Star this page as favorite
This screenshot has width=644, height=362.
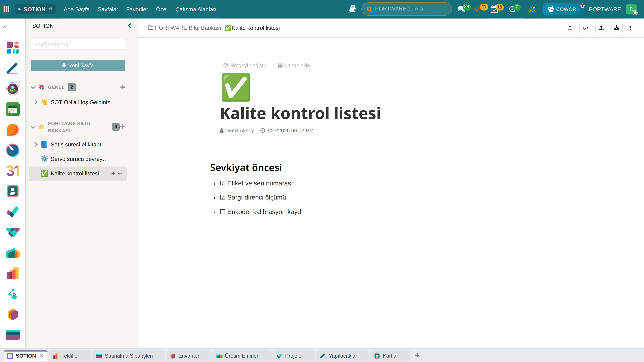(570, 28)
